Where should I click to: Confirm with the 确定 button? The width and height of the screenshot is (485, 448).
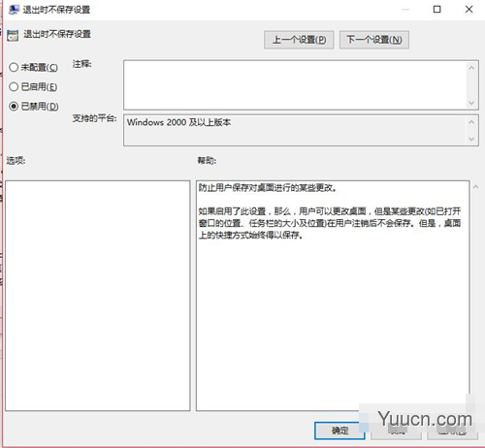339,431
